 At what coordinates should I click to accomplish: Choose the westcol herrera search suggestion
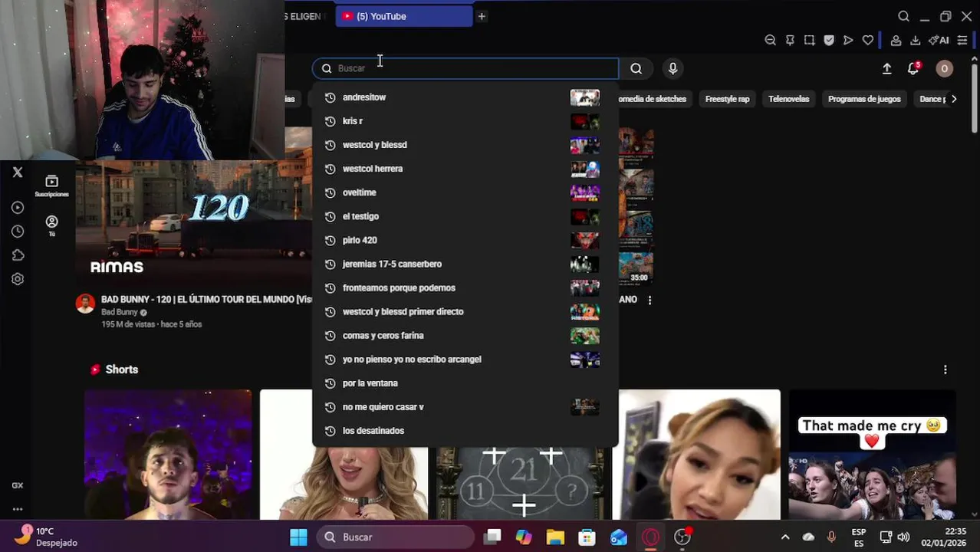point(465,169)
